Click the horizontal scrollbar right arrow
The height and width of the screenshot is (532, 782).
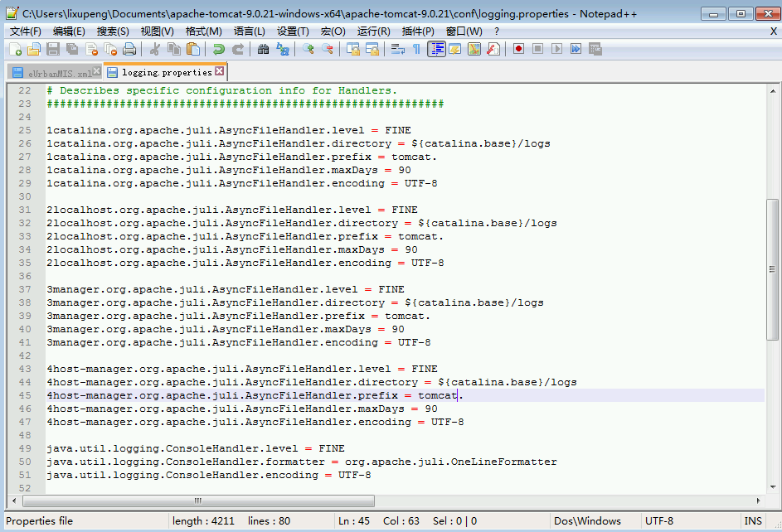coord(759,501)
